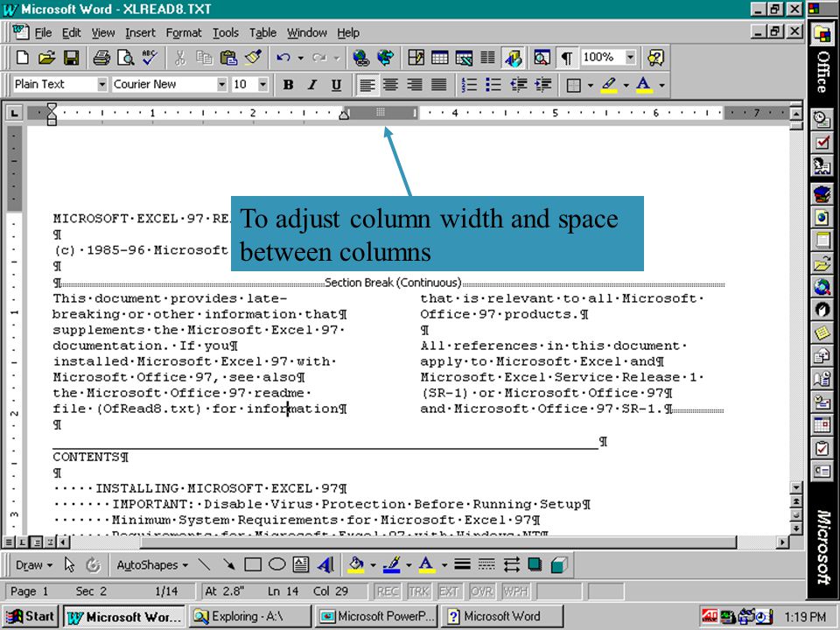Open the Tools menu
The width and height of the screenshot is (840, 630).
(226, 32)
